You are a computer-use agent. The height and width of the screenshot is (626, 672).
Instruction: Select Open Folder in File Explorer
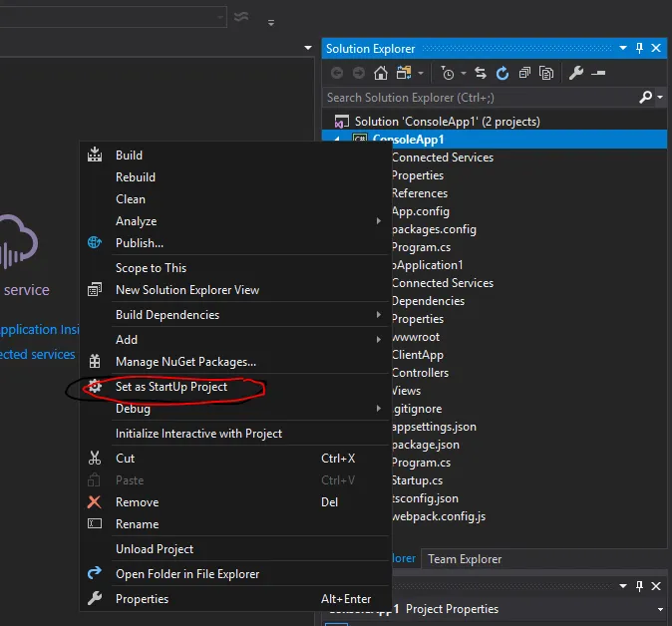coord(187,574)
